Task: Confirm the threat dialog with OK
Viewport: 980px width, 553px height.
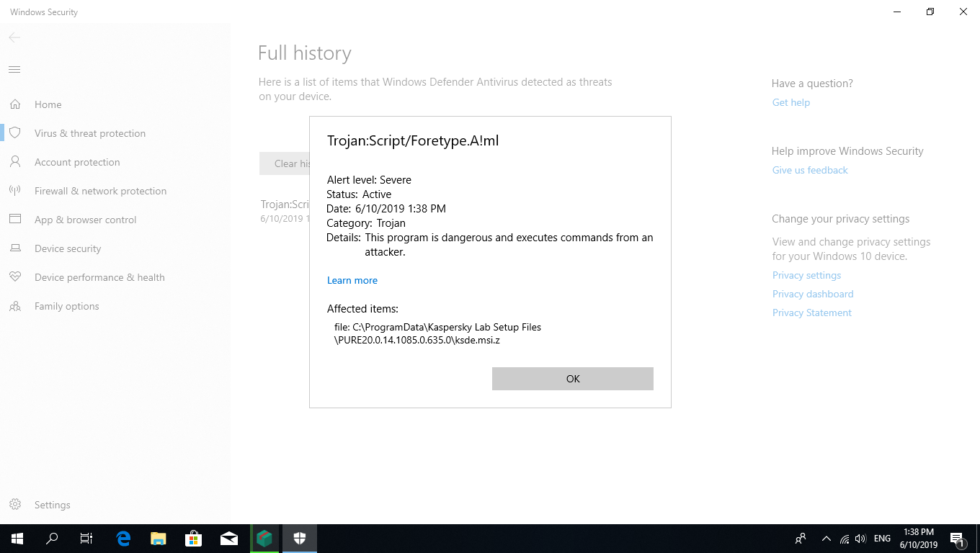Action: pos(573,379)
